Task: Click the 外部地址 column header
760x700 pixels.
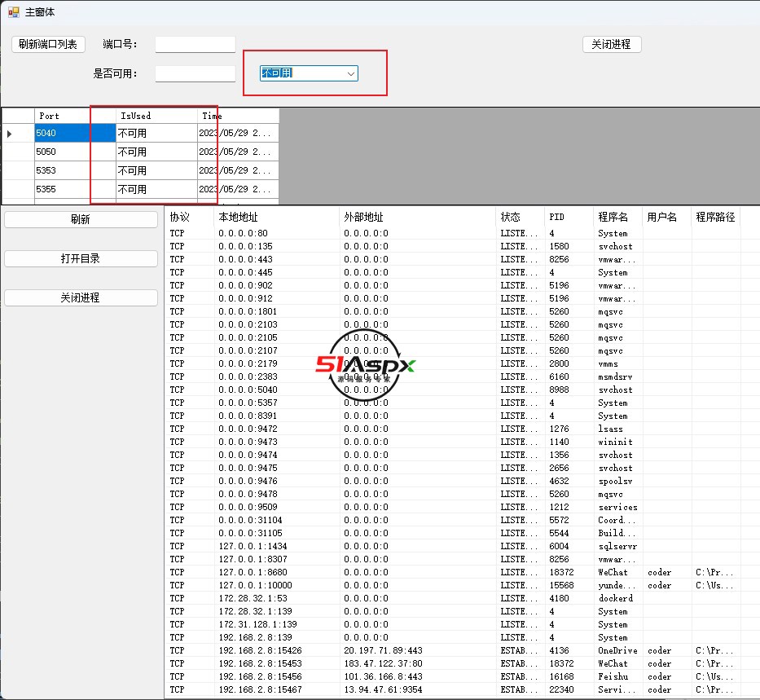Action: [417, 217]
